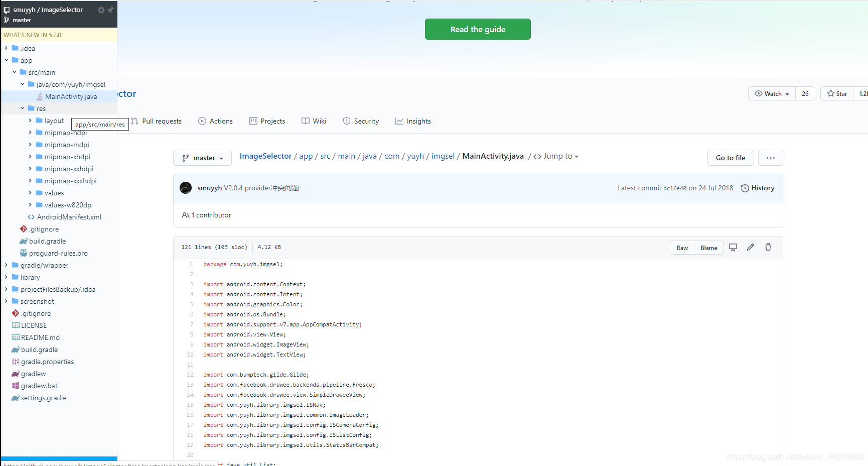This screenshot has width=868, height=466.
Task: Click the smuyyh commit author avatar
Action: (x=186, y=188)
